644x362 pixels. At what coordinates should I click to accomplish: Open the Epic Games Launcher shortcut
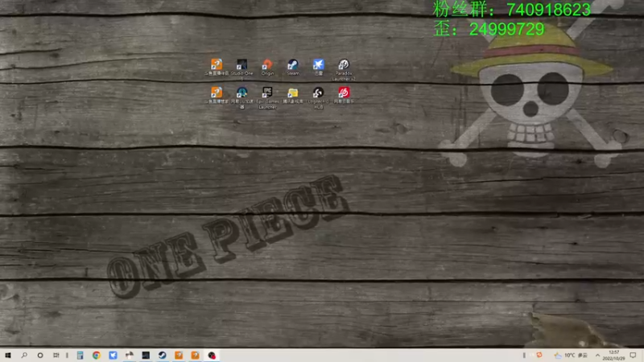point(267,97)
